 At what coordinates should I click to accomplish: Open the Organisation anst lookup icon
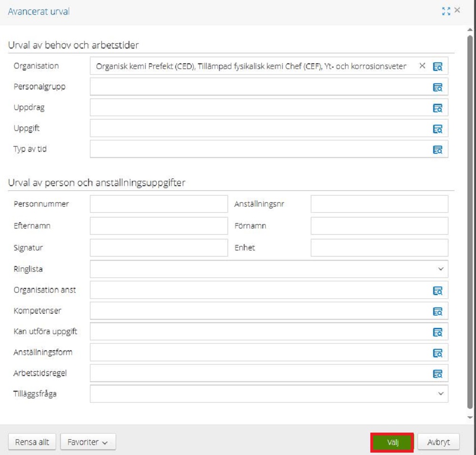[437, 291]
